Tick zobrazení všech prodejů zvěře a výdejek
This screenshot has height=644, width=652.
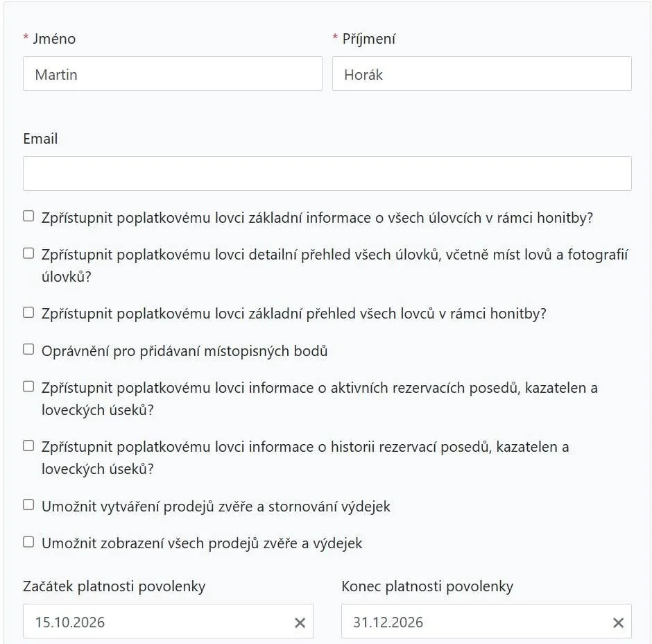28,542
